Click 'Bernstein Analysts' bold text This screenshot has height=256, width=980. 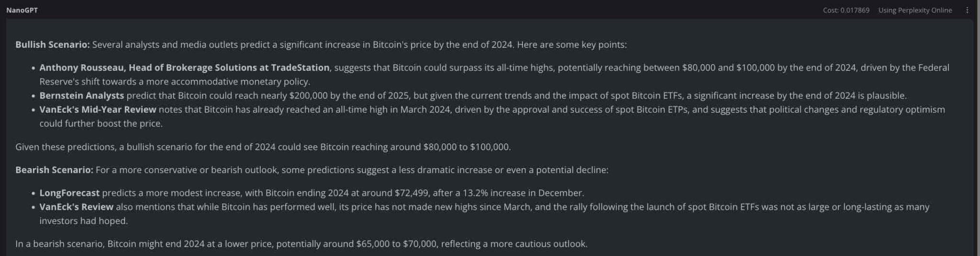coord(81,96)
